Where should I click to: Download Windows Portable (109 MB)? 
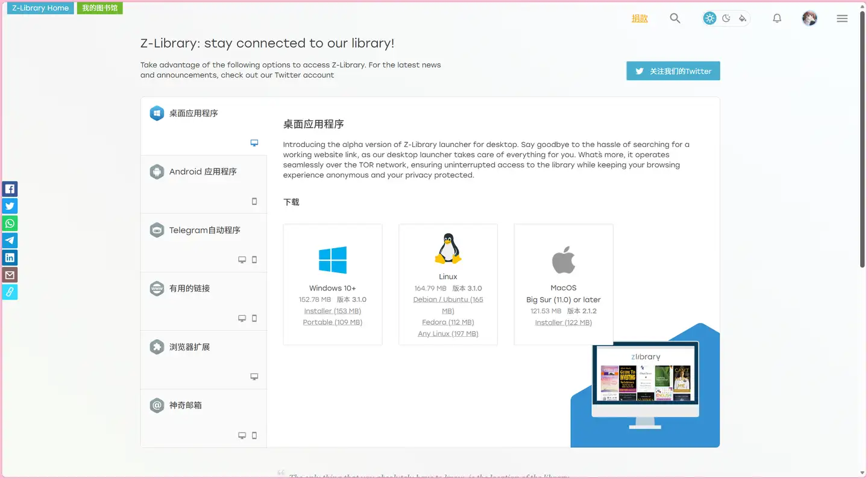[x=333, y=322]
